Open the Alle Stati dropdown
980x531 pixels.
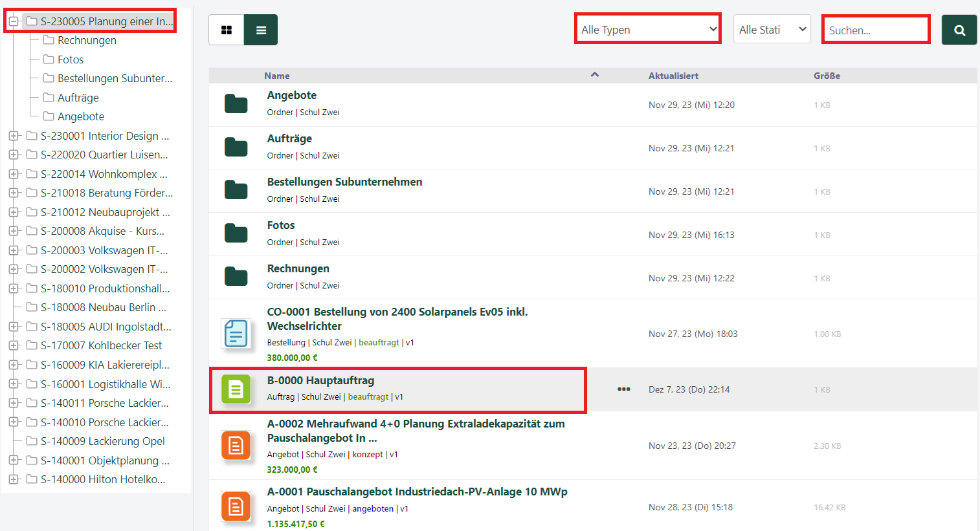[772, 30]
